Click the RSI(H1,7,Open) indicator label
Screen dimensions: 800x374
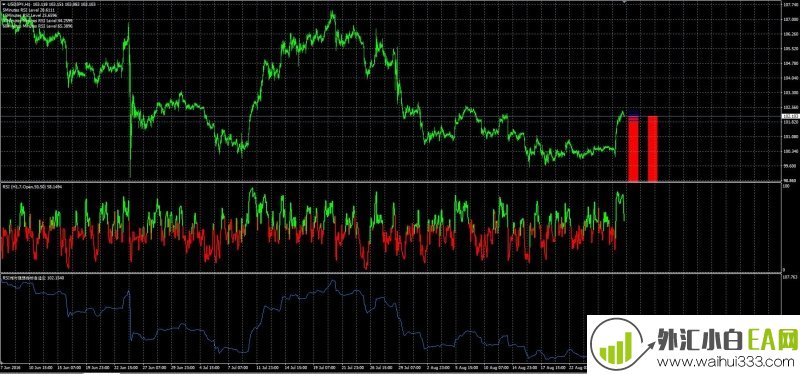click(x=29, y=188)
